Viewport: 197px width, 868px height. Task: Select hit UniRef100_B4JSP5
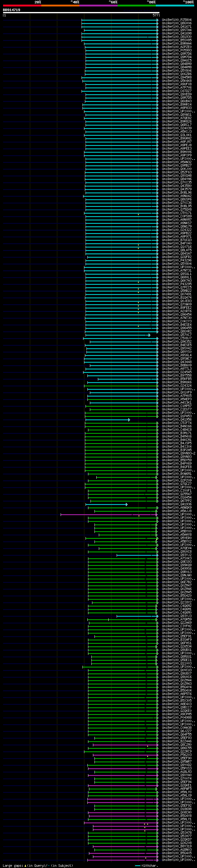point(176,443)
